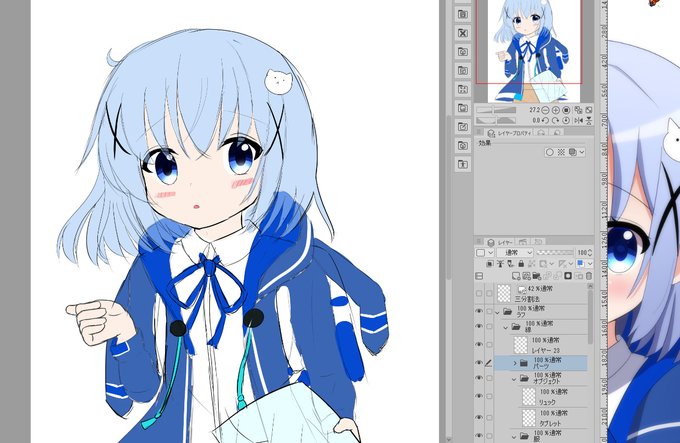Click the pencil-marked material folder icon

[x=463, y=127]
